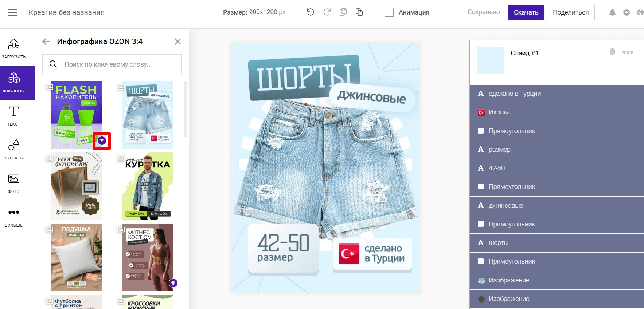Select the dark circle Изображение layer
Screen dimensions: 644x309
tap(557, 299)
